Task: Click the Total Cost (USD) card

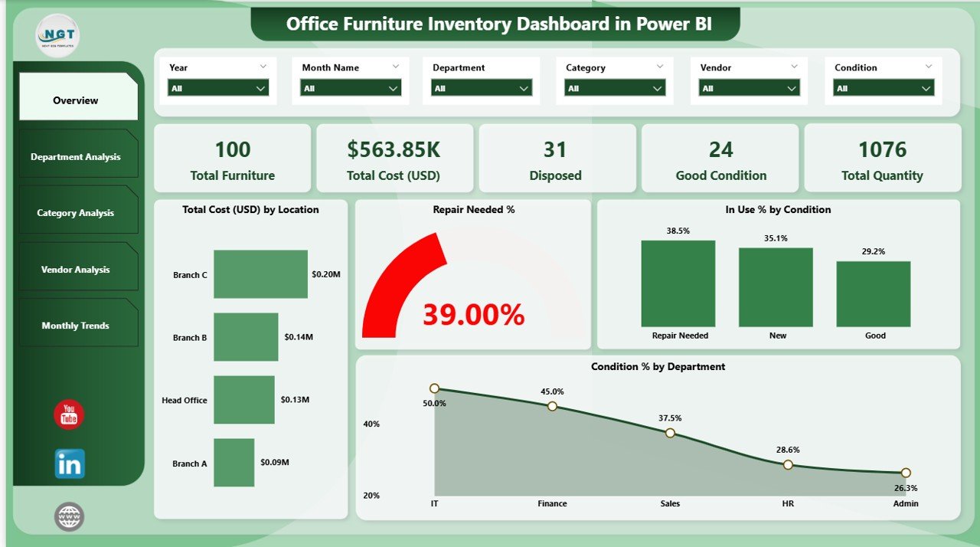Action: [394, 158]
